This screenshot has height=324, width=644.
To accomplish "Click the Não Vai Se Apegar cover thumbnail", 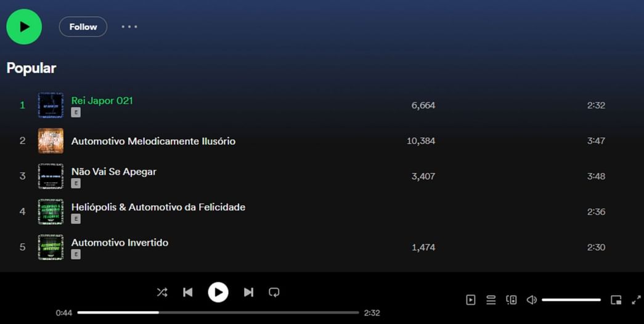I will tap(51, 176).
